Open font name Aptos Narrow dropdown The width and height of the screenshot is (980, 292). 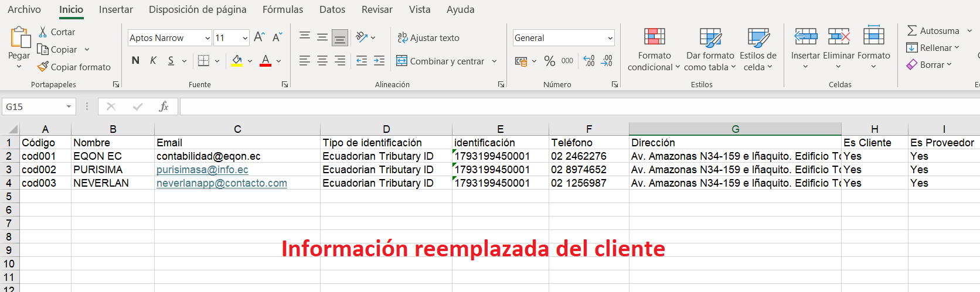click(207, 38)
